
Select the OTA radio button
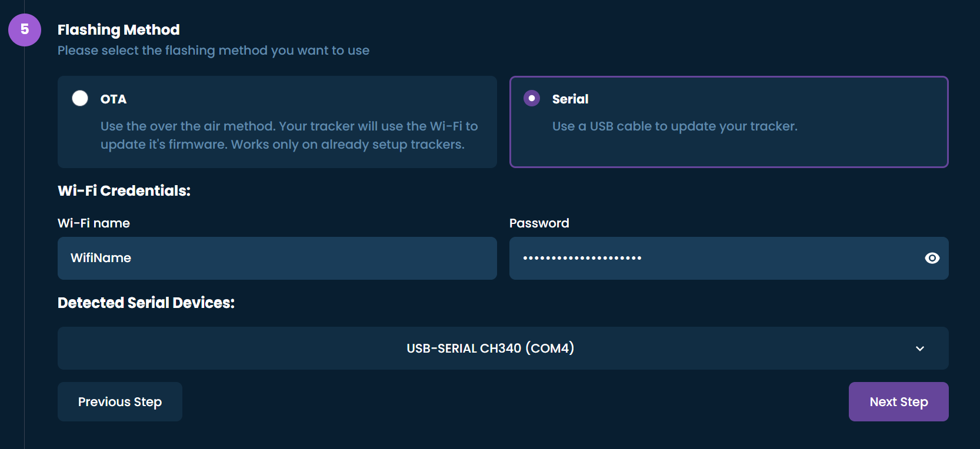pyautogui.click(x=80, y=98)
